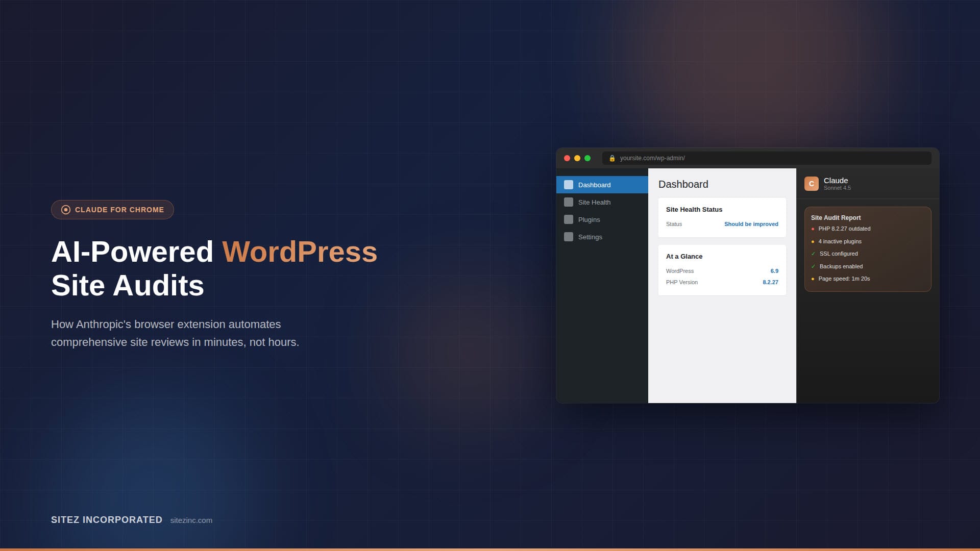Click the Site Audit Report heading
Viewport: 980px width, 551px height.
point(836,218)
